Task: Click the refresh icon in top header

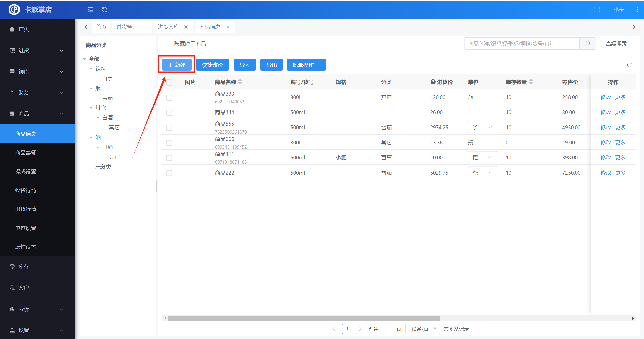Action: point(104,10)
